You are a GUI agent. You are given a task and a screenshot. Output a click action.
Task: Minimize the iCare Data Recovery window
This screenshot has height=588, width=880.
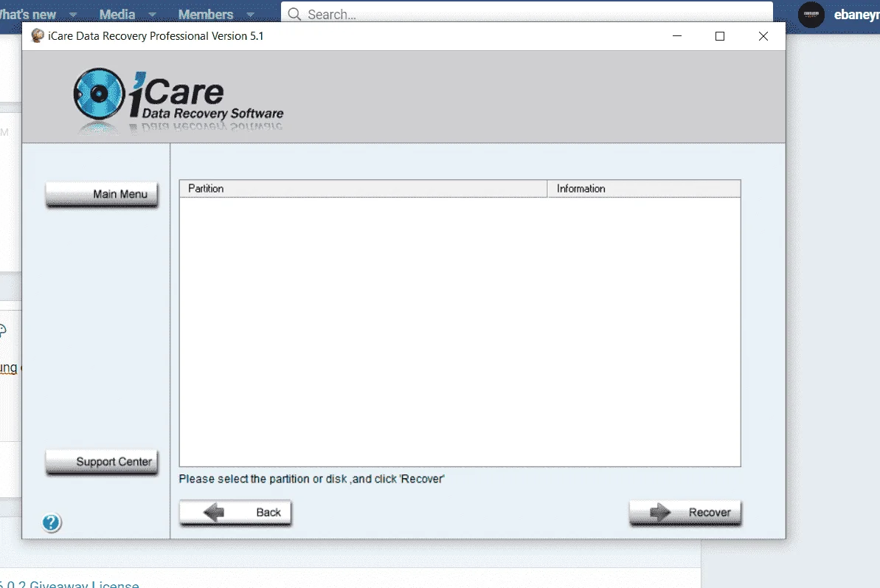point(677,36)
